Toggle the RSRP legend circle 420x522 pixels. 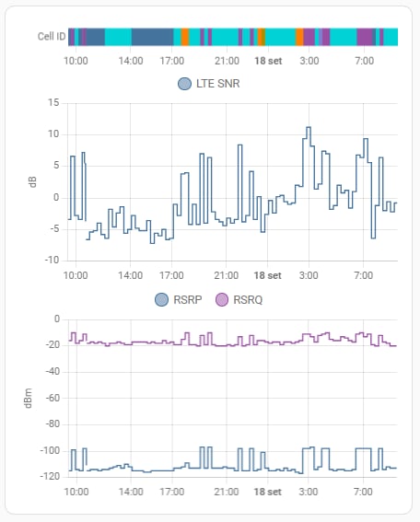coord(161,299)
